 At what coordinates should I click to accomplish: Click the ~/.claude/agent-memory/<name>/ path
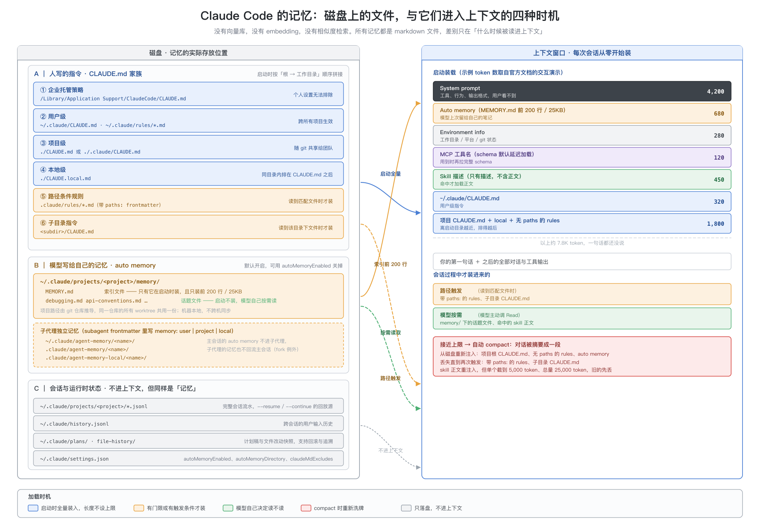[x=90, y=341]
